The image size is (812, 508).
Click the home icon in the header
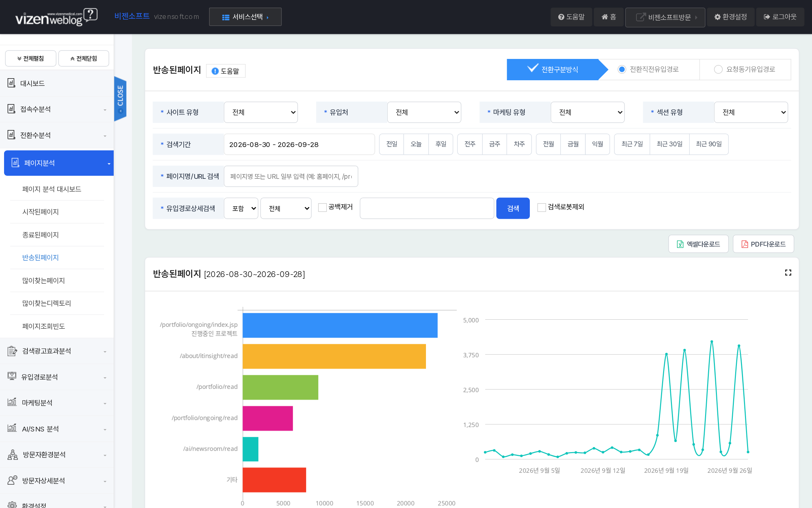tap(604, 17)
